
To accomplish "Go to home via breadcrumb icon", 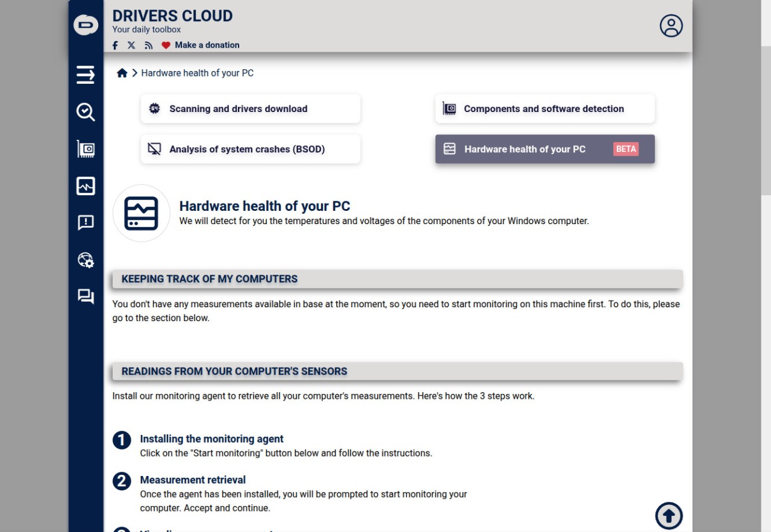I will click(x=122, y=73).
